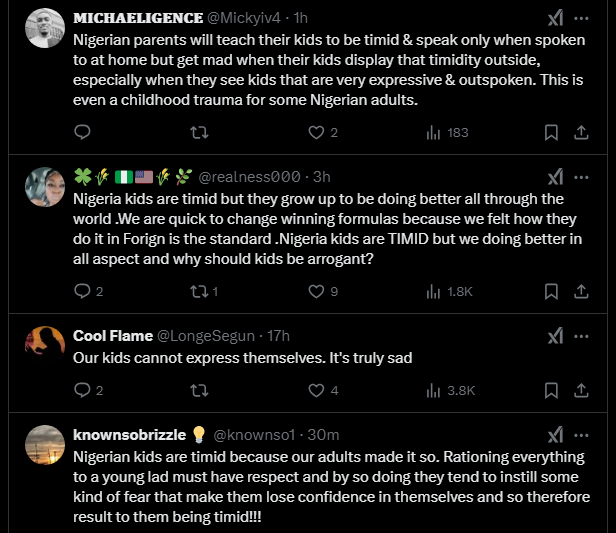
Task: Reply to MICHAELIGENCE's tweet
Action: pyautogui.click(x=83, y=132)
